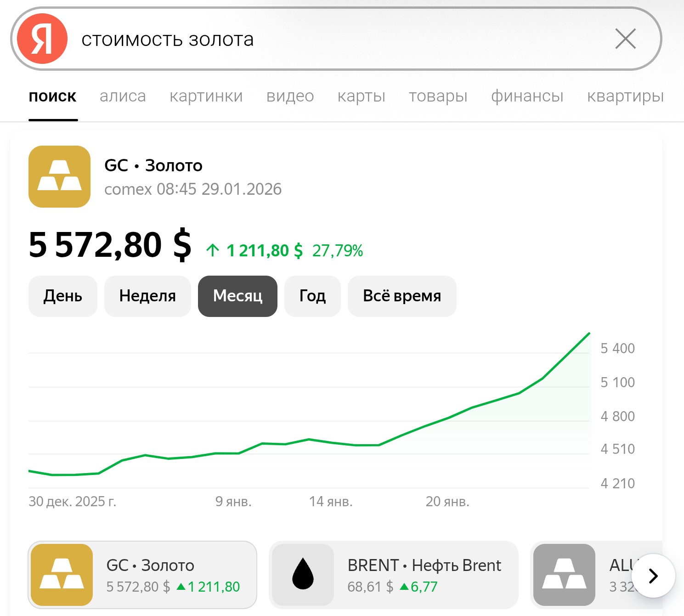Image resolution: width=684 pixels, height=616 pixels.
Task: Click the Brent oil drop icon
Action: pyautogui.click(x=303, y=575)
